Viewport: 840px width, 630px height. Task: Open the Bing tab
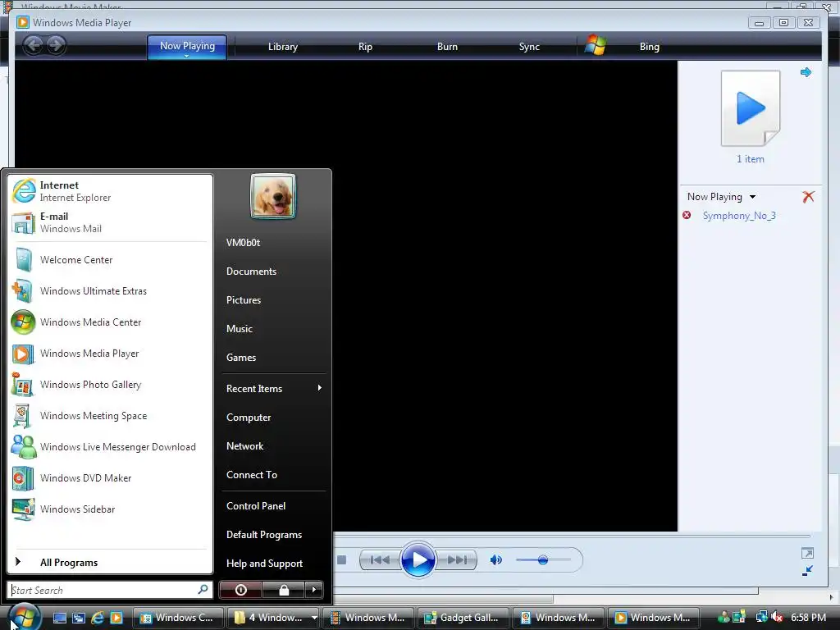pyautogui.click(x=650, y=47)
